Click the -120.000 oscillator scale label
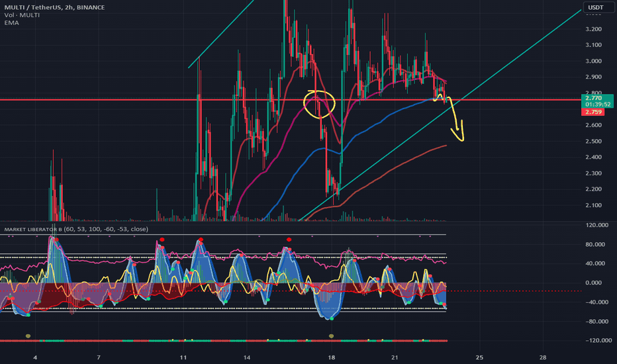This screenshot has height=364, width=617. [x=598, y=340]
